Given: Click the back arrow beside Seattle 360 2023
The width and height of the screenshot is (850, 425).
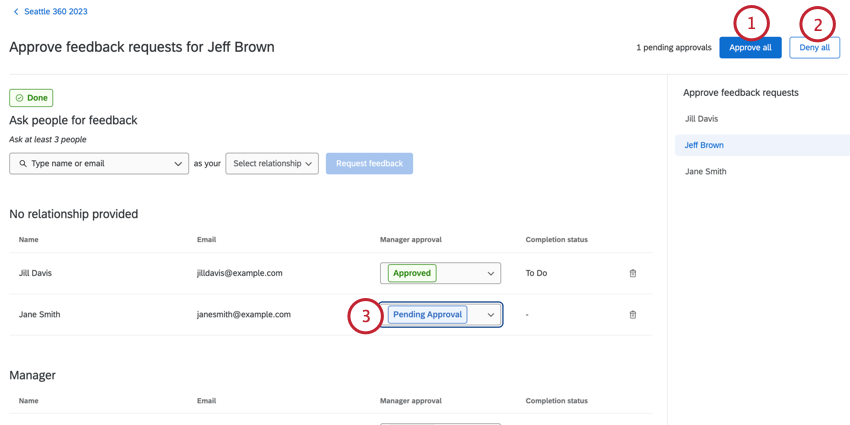Looking at the screenshot, I should (x=16, y=12).
